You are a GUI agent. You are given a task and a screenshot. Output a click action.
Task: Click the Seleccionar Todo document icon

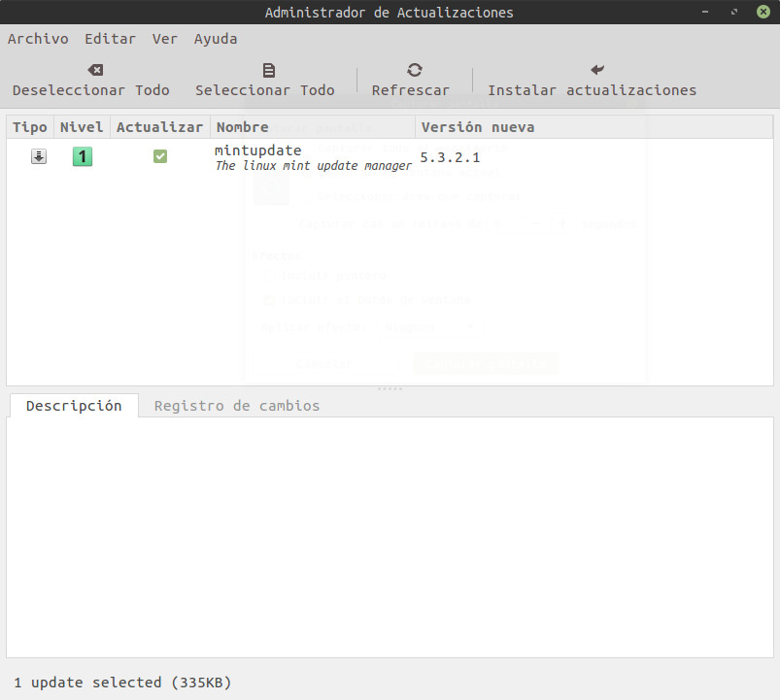(269, 70)
